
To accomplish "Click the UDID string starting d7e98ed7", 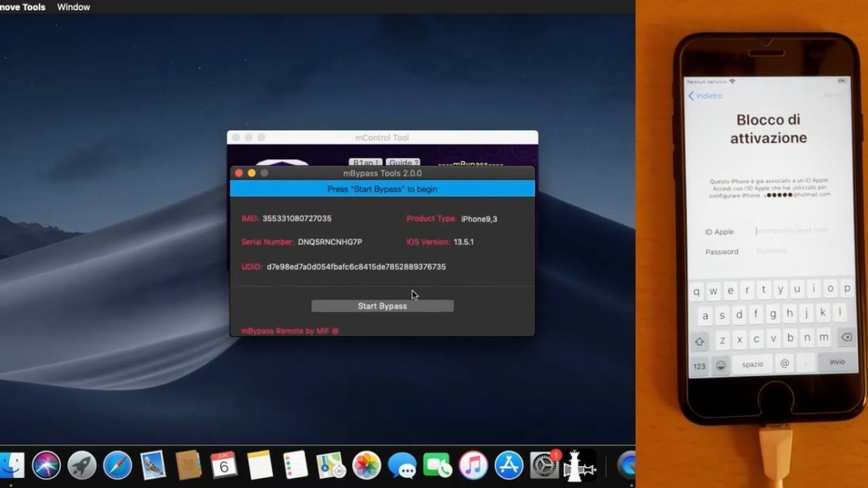I will point(356,267).
